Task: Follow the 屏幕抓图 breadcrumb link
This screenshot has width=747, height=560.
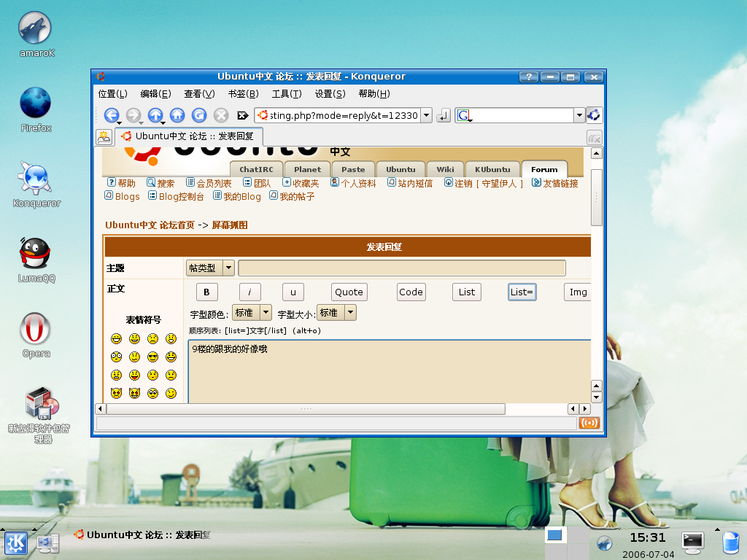Action: pyautogui.click(x=230, y=225)
